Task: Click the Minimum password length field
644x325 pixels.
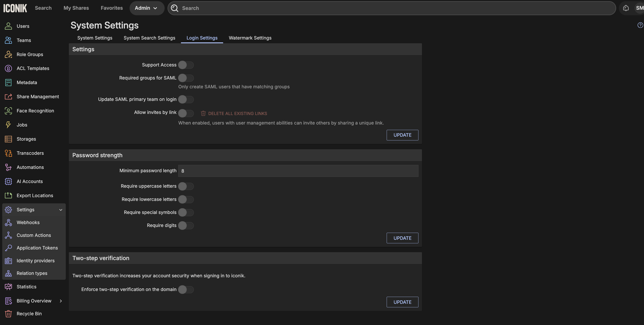Action: coord(298,171)
